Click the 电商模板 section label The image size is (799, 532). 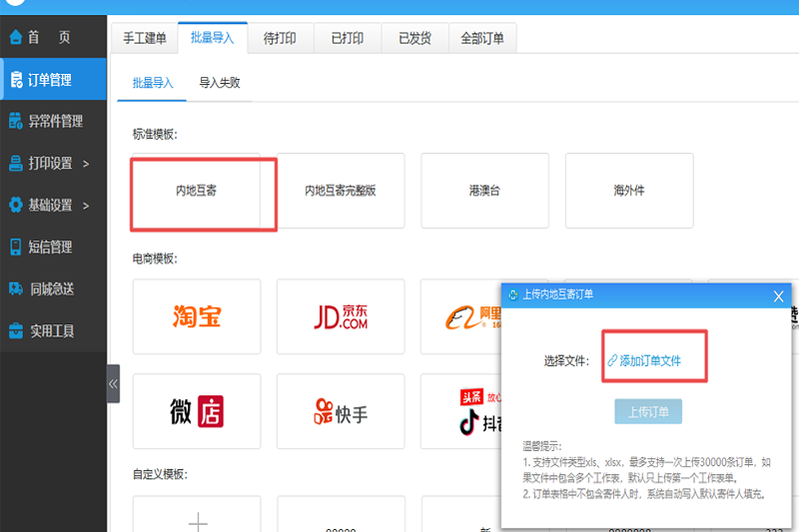pos(155,259)
